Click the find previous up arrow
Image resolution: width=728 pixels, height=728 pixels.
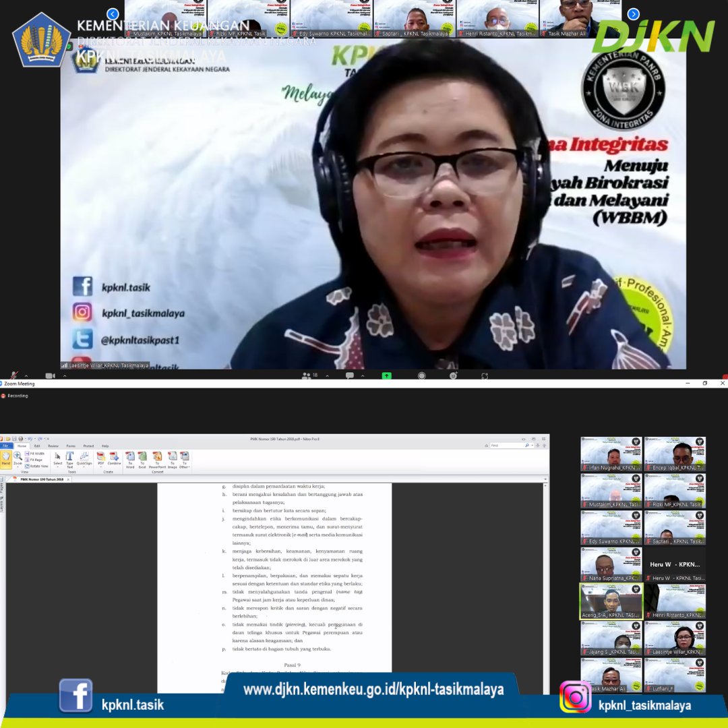click(544, 446)
